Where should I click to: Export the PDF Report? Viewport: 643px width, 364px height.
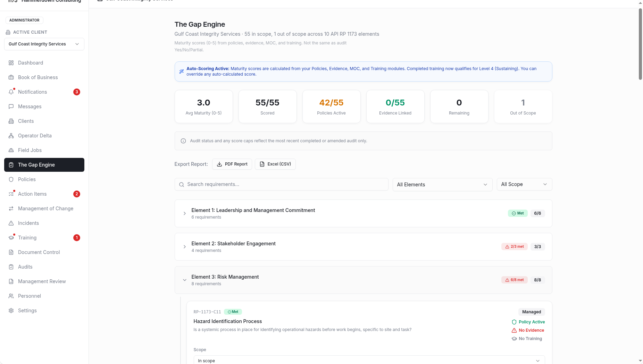232,164
